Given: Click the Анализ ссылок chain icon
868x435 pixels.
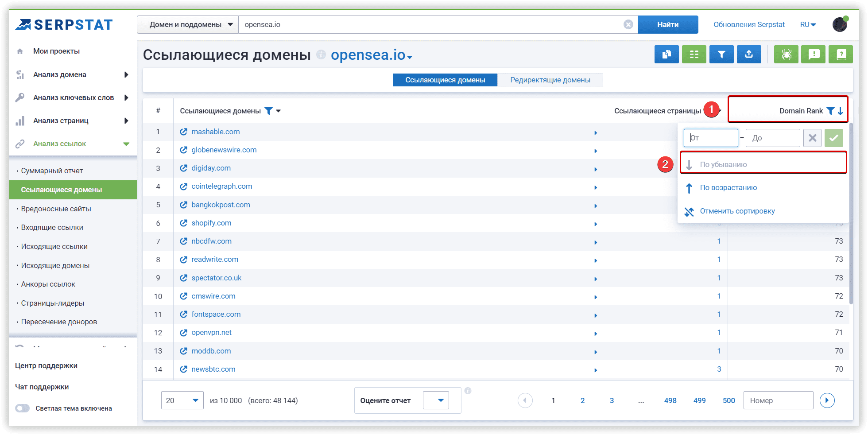Looking at the screenshot, I should (x=20, y=144).
